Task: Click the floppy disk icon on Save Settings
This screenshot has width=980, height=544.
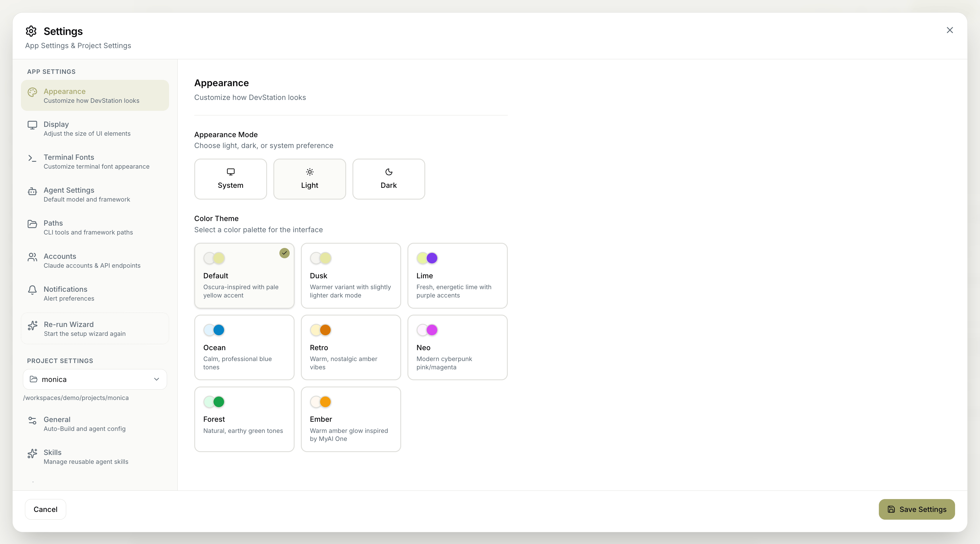Action: [x=891, y=509]
